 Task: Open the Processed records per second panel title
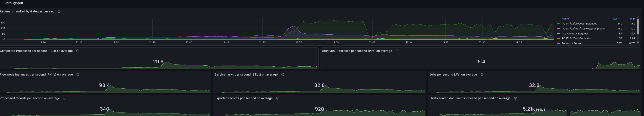(x=30, y=98)
